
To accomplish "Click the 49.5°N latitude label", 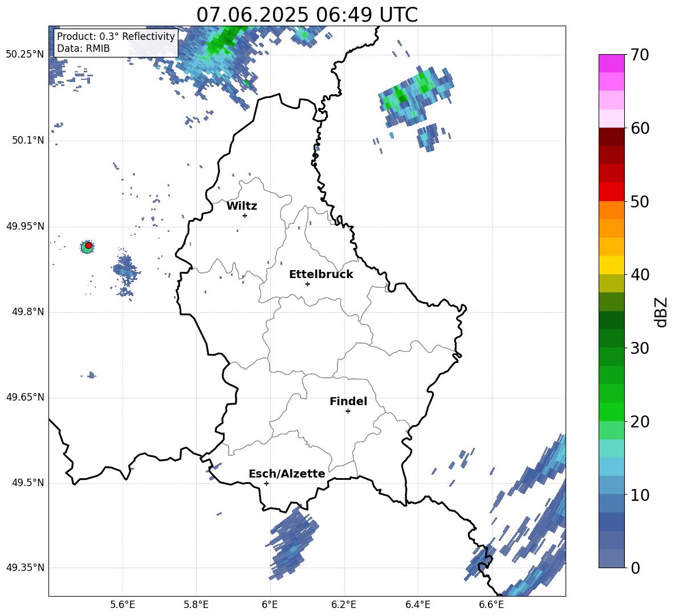I will click(x=28, y=483).
